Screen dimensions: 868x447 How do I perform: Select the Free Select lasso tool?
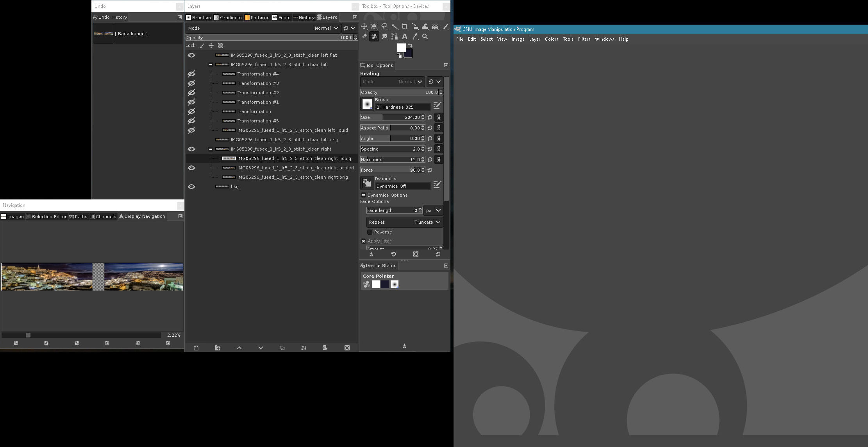pyautogui.click(x=384, y=27)
